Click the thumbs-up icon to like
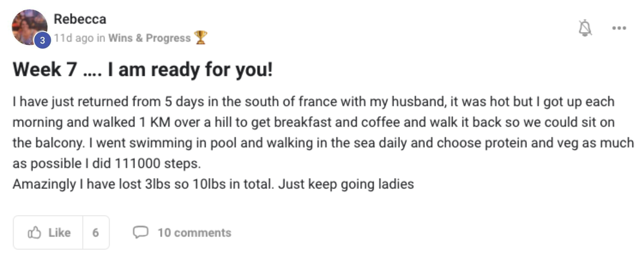 pyautogui.click(x=35, y=233)
